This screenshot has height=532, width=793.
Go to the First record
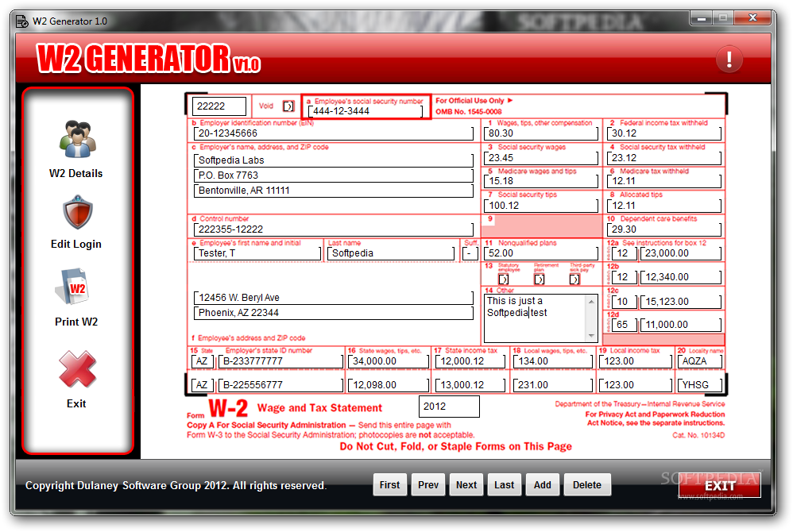(x=389, y=485)
